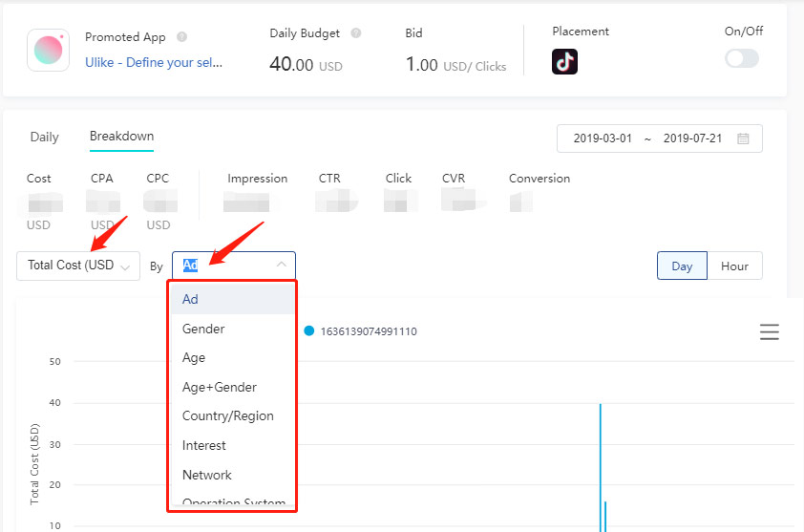Open the Promoted App help tooltip icon
Image resolution: width=804 pixels, height=532 pixels.
(181, 37)
